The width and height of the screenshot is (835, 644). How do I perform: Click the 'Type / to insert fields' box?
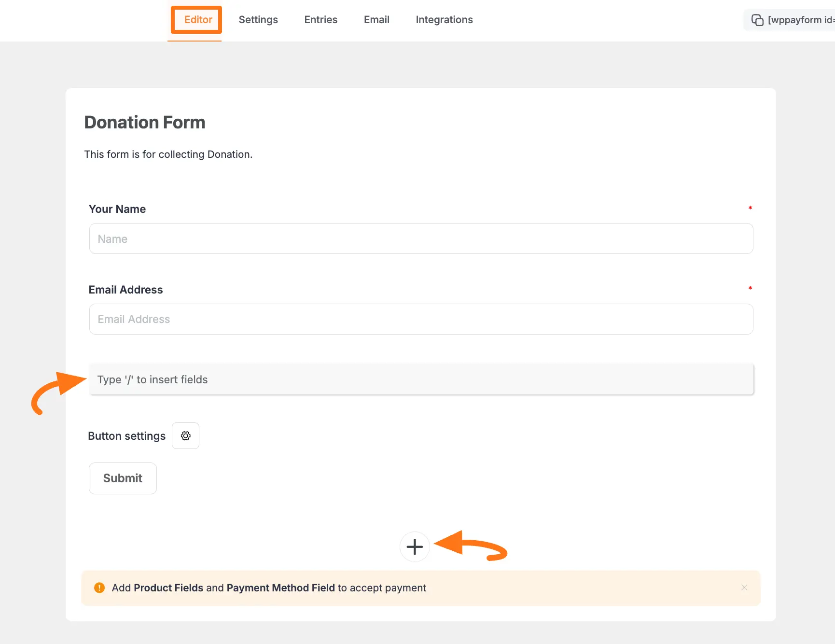click(x=421, y=379)
